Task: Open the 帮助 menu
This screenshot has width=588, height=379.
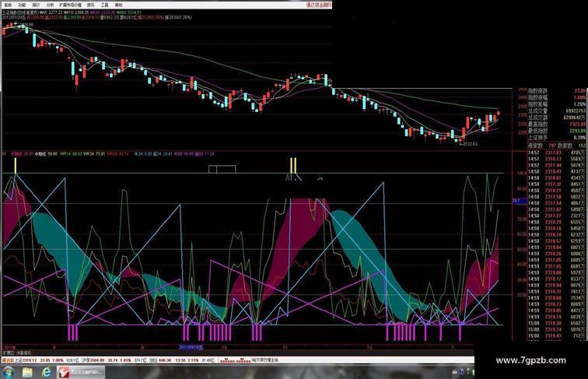Action: (118, 5)
